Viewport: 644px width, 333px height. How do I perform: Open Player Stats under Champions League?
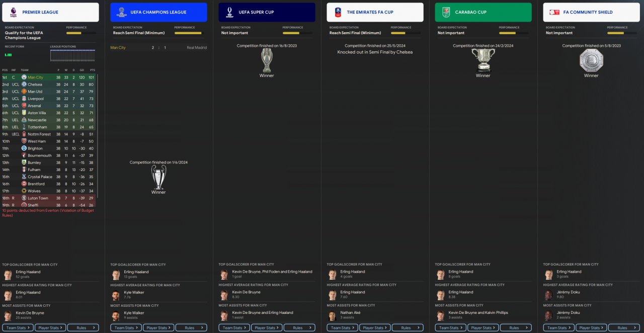tap(158, 327)
